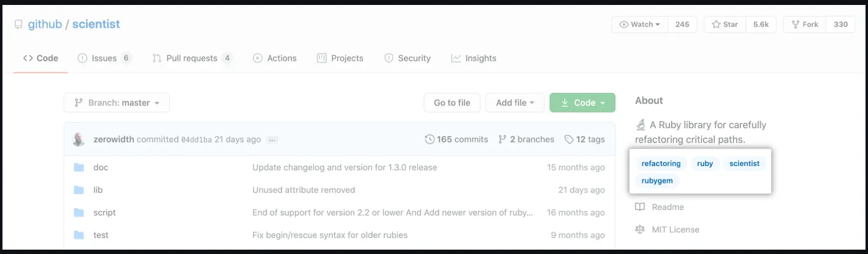Open the Pull requests tab

(x=192, y=58)
